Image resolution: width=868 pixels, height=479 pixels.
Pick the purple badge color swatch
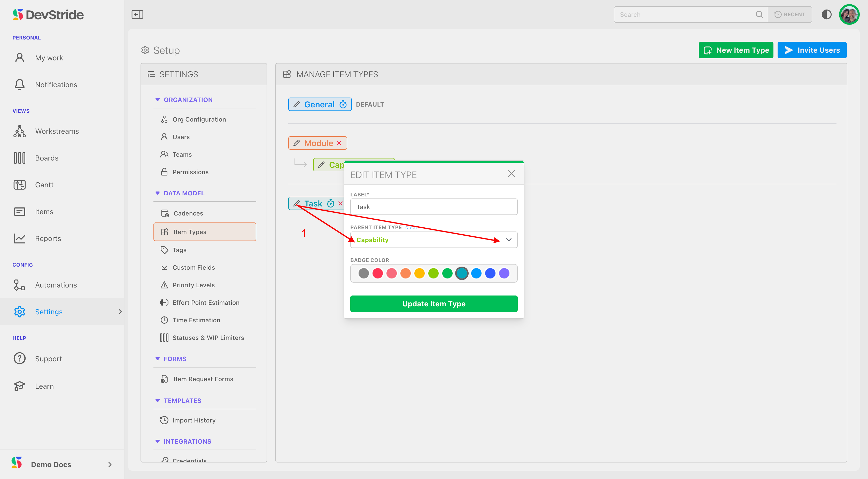click(x=504, y=273)
